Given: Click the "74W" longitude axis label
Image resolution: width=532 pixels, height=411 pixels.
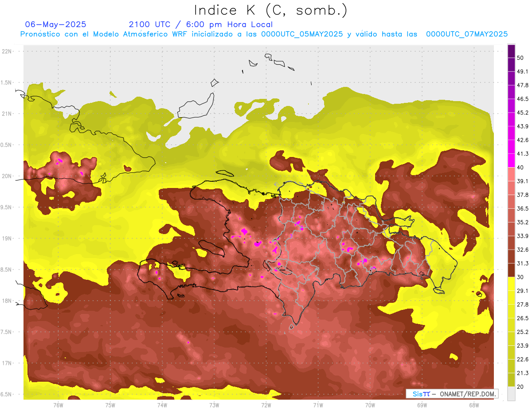Looking at the screenshot, I should [x=162, y=405].
